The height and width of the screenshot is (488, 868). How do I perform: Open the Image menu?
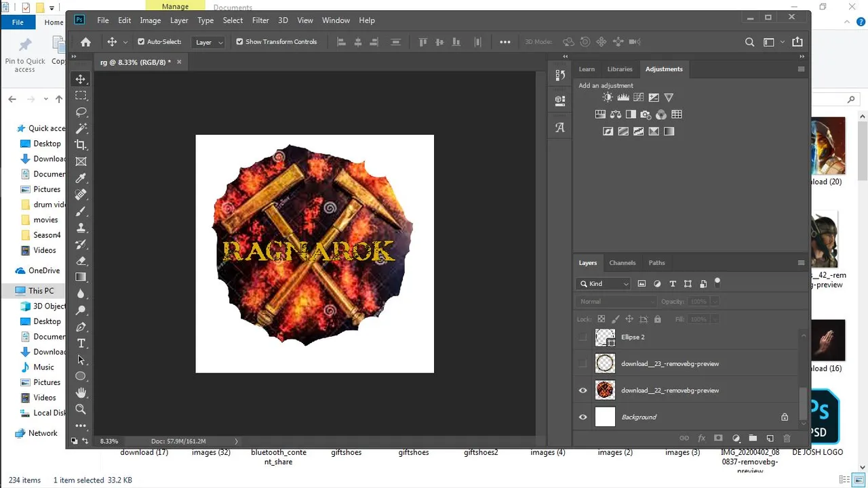(x=150, y=20)
